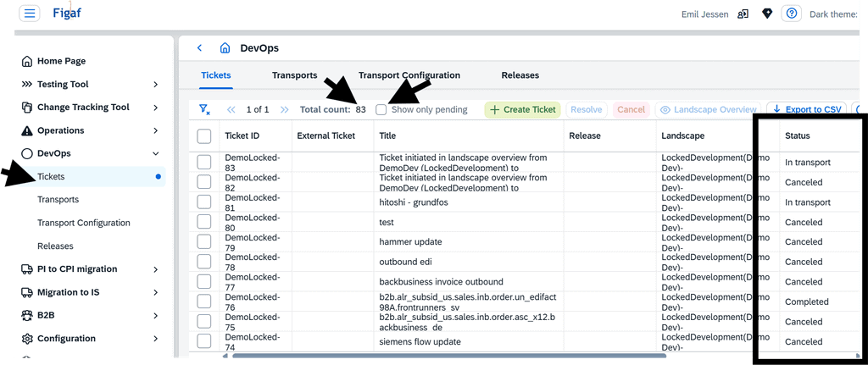Screen dimensions: 868x365
Task: Click the Title column header
Action: click(x=387, y=135)
